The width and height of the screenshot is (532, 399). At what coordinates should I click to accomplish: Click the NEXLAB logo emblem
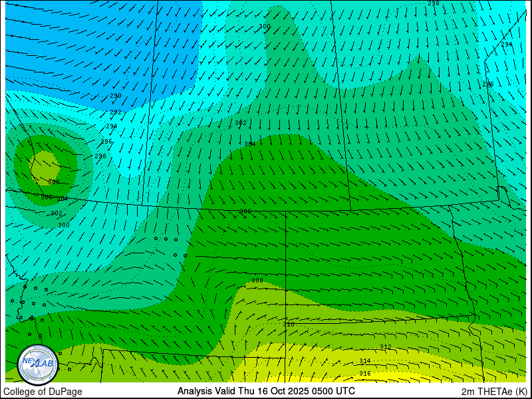(38, 365)
